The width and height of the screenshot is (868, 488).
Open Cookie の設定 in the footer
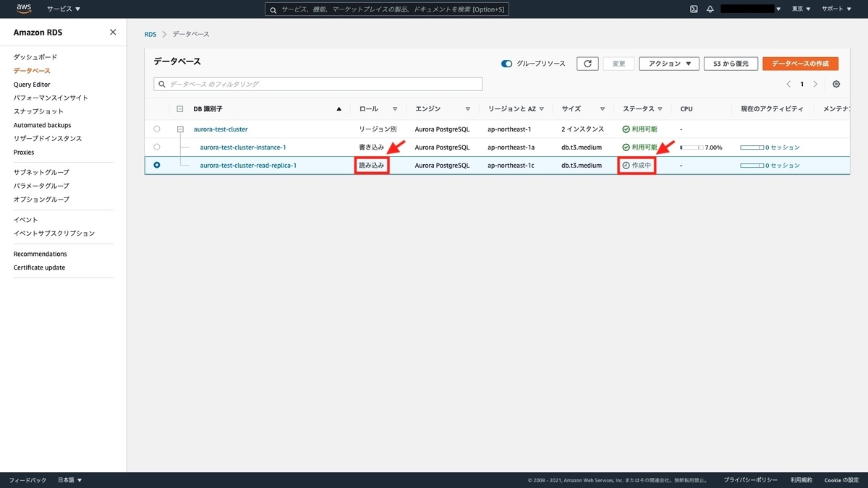pyautogui.click(x=842, y=480)
